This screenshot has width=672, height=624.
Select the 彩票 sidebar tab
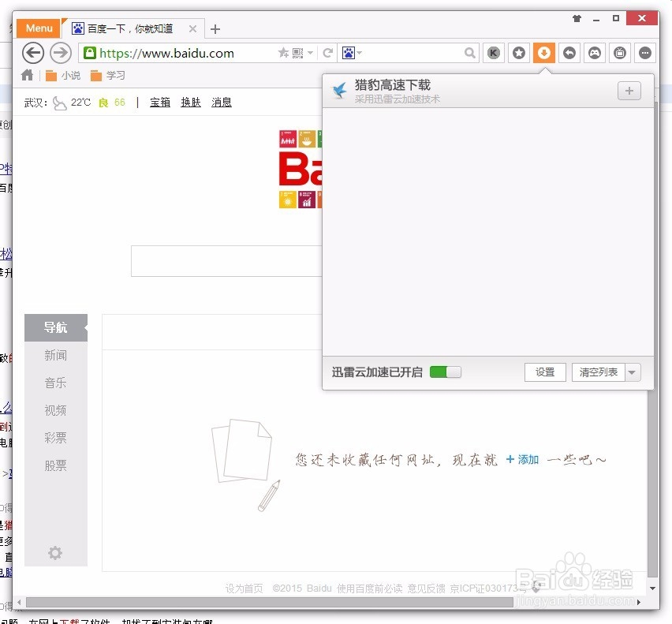[56, 438]
